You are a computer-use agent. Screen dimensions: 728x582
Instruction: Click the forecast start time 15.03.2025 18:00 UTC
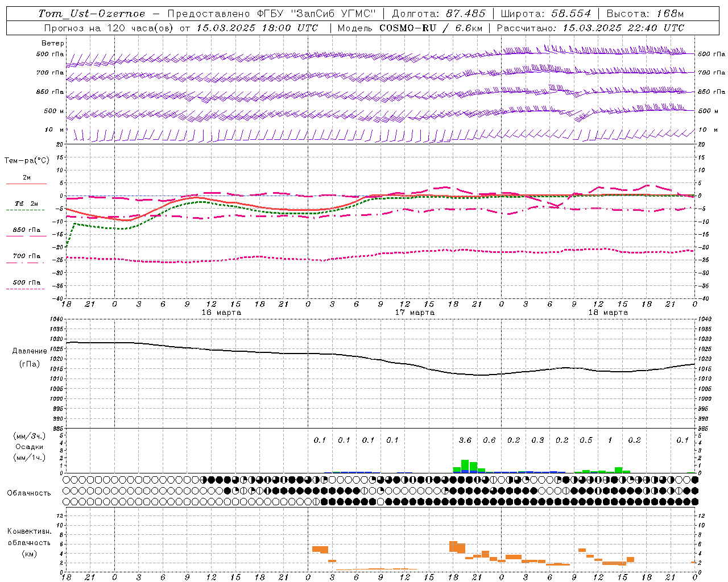coord(257,28)
